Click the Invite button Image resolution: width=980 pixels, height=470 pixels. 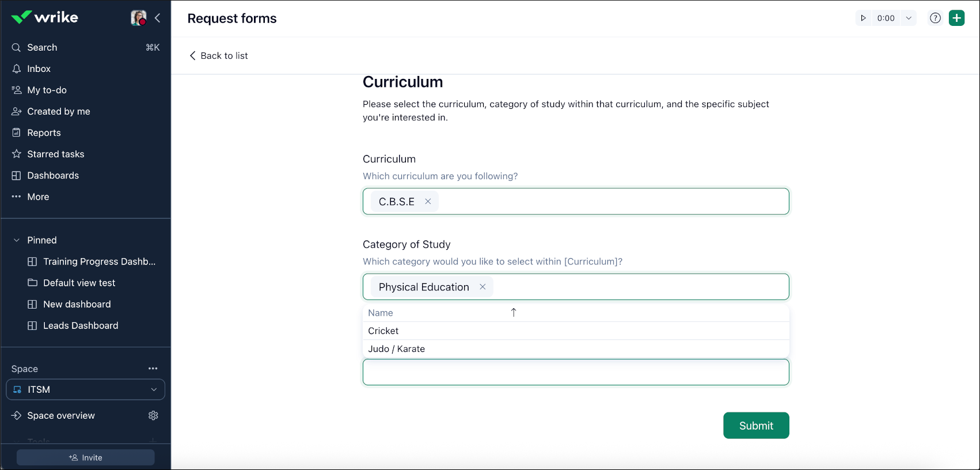[x=86, y=457]
